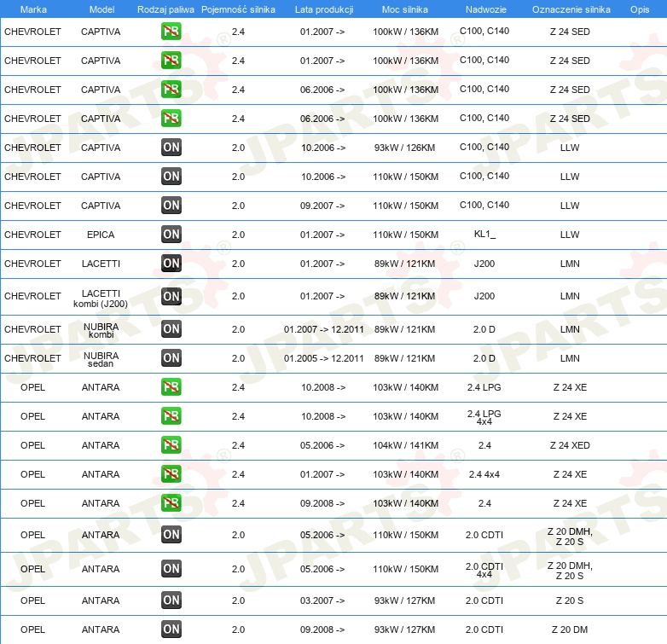Click the Oznaczenie silnika column header

click(571, 9)
